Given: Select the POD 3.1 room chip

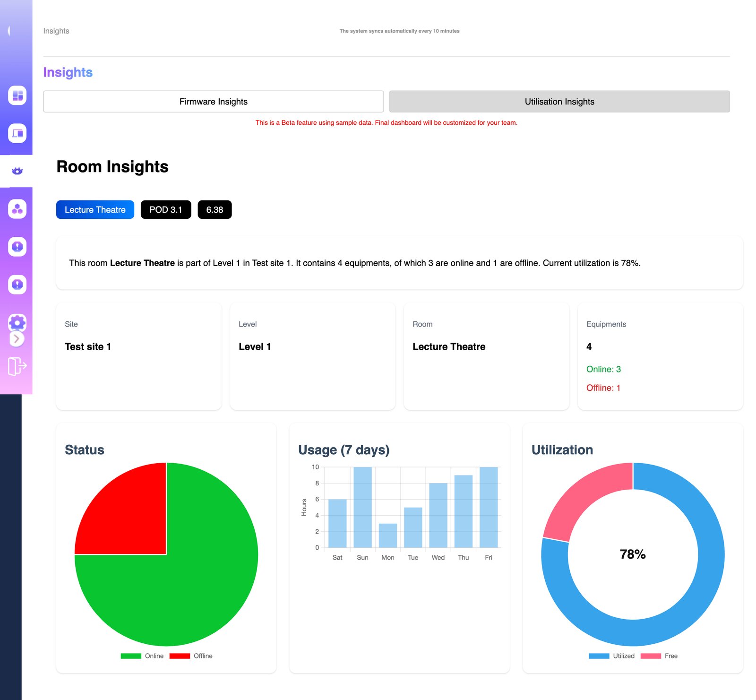Looking at the screenshot, I should pyautogui.click(x=166, y=209).
